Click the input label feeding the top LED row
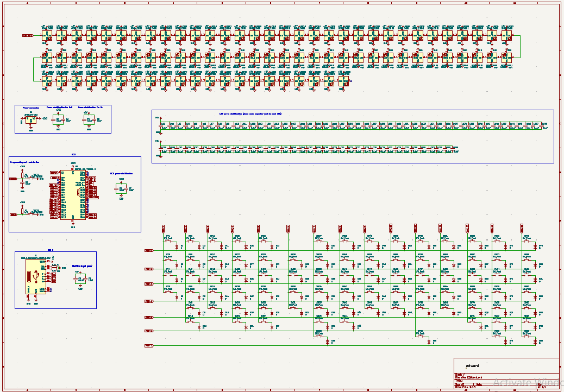 [27, 35]
